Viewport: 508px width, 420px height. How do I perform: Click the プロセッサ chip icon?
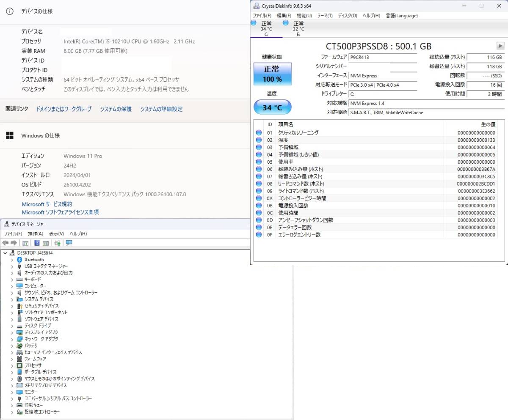[x=19, y=365]
